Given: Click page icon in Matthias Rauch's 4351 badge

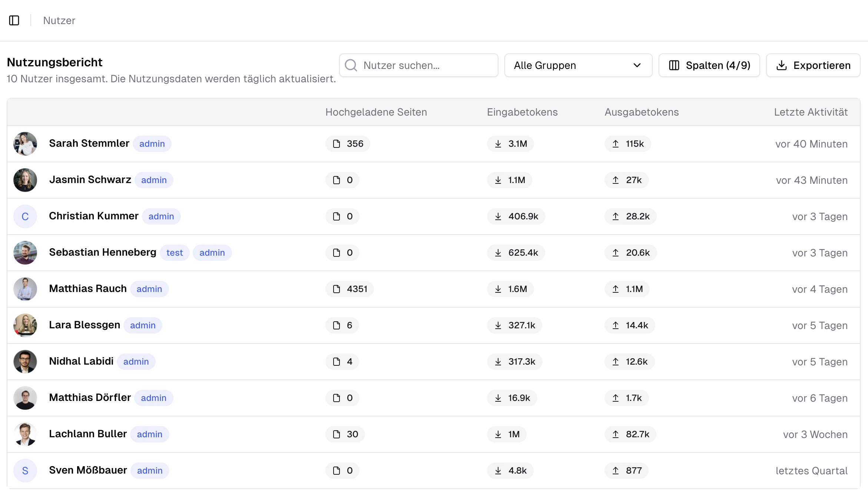Looking at the screenshot, I should pos(337,289).
